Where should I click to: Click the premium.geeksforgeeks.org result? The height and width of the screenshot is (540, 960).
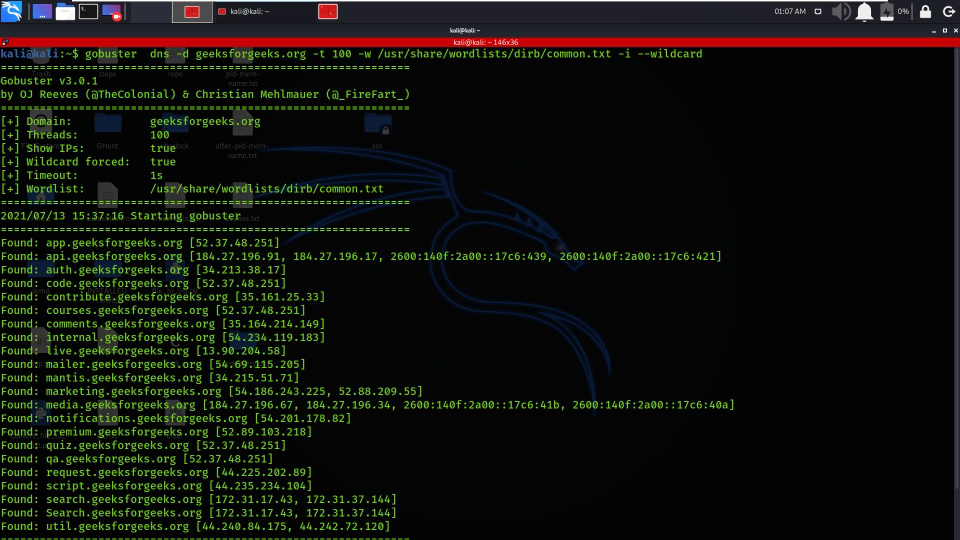pyautogui.click(x=156, y=431)
